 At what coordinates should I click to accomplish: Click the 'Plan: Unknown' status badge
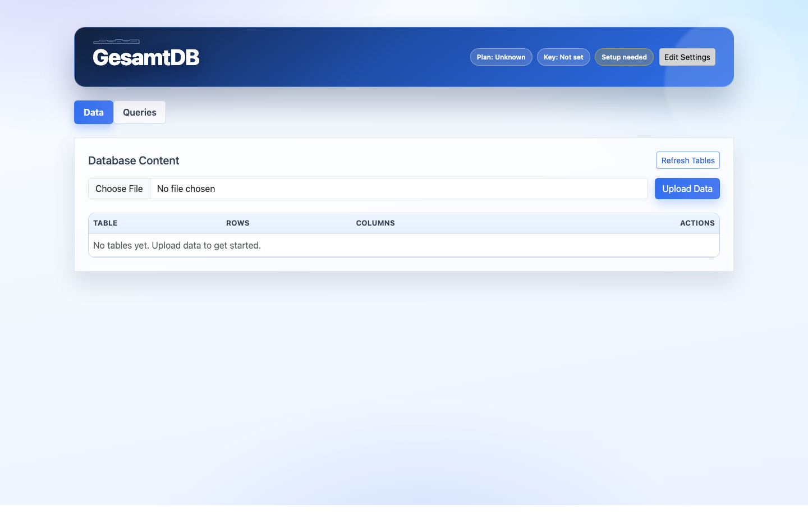pos(501,57)
